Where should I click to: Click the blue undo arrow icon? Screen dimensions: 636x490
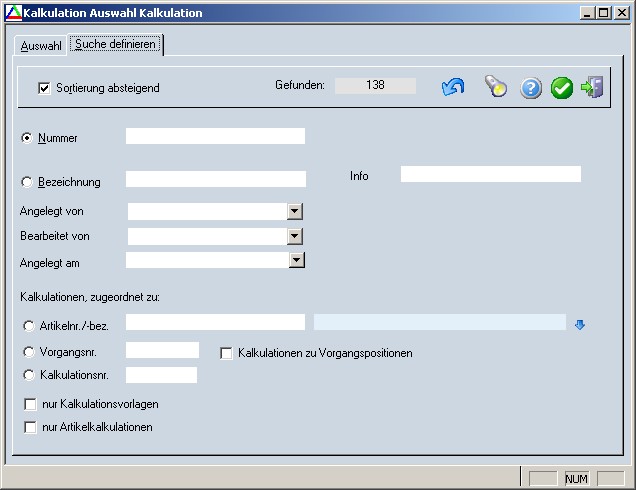coord(453,88)
